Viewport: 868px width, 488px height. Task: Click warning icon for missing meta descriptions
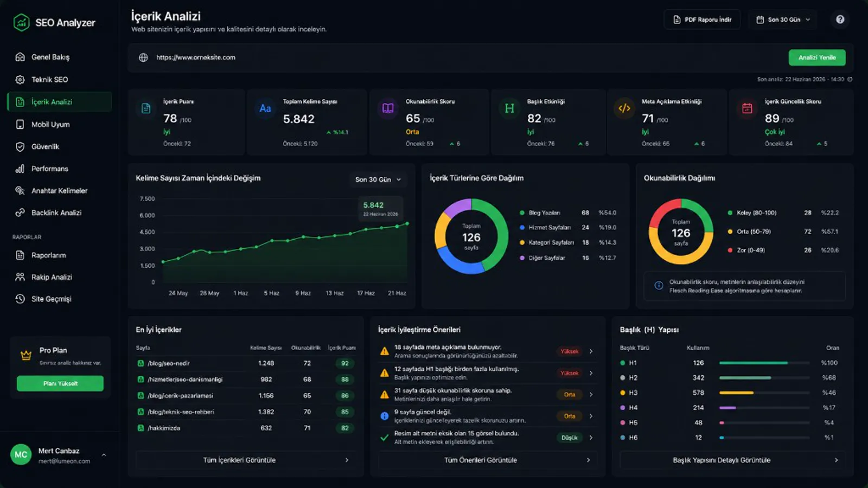[385, 351]
